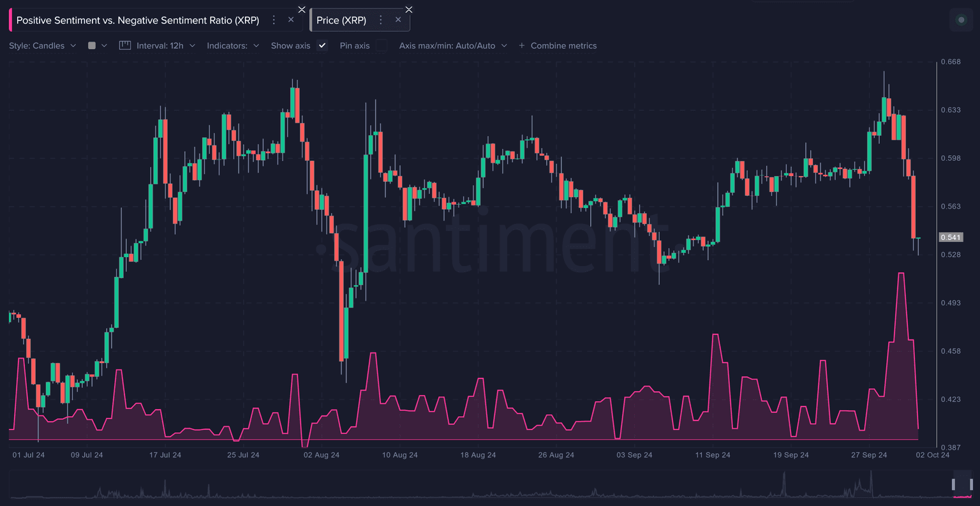This screenshot has width=980, height=506.
Task: Open Axis max/min Auto/Auto dropdown
Action: point(452,45)
